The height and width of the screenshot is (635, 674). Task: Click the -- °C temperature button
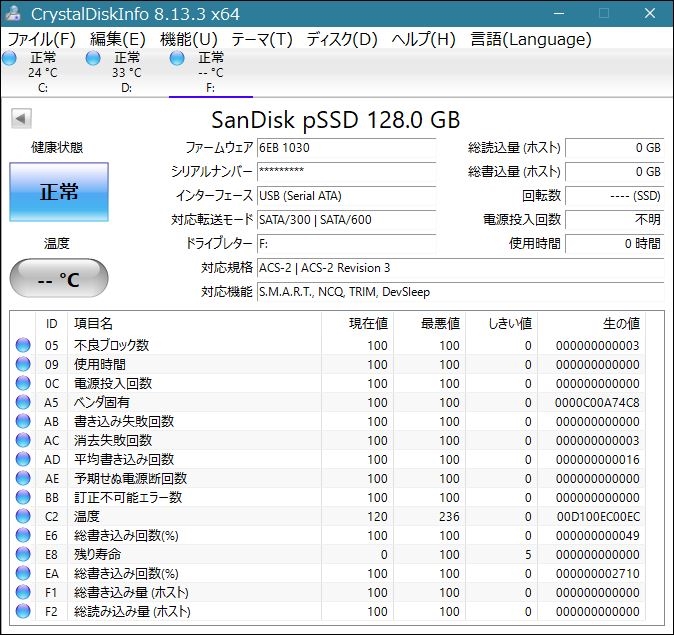(x=59, y=279)
